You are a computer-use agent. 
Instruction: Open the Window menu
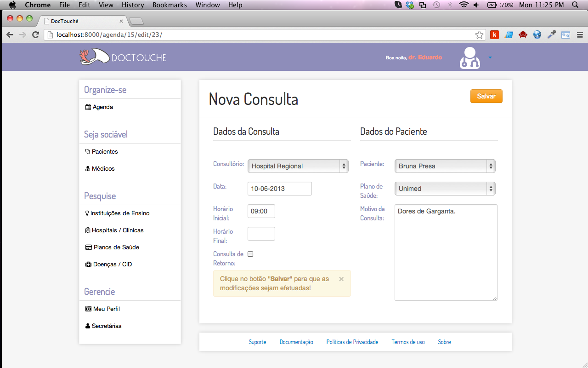pos(208,5)
